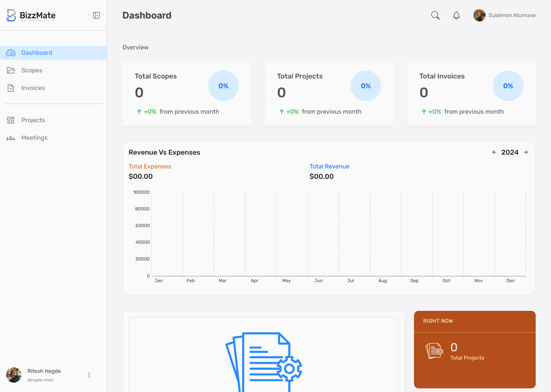Click the 2024 year label
This screenshot has height=392, width=551.
tap(510, 152)
